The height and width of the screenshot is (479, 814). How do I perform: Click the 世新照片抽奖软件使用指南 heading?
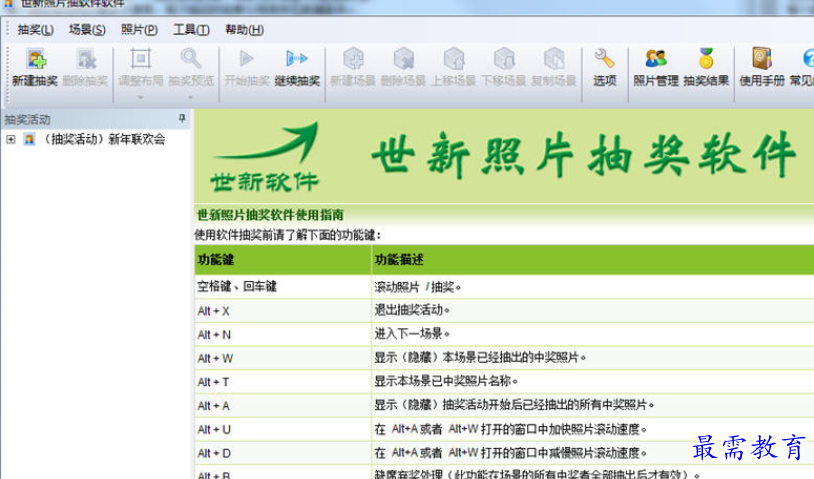(x=270, y=215)
